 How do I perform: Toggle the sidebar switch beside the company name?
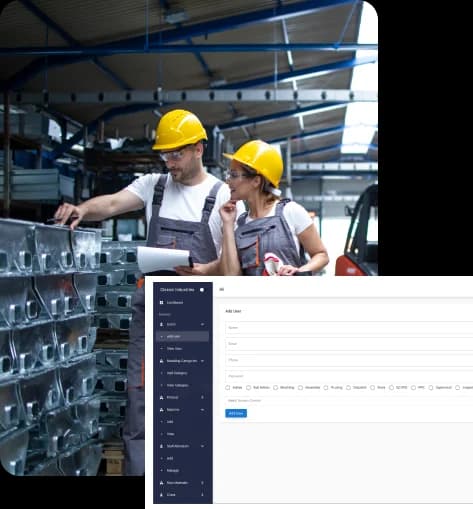(202, 290)
